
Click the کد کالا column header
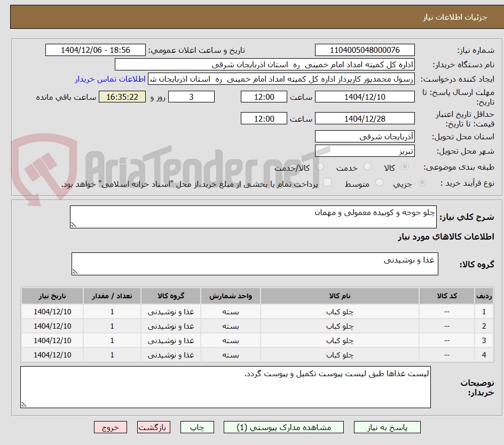click(447, 296)
